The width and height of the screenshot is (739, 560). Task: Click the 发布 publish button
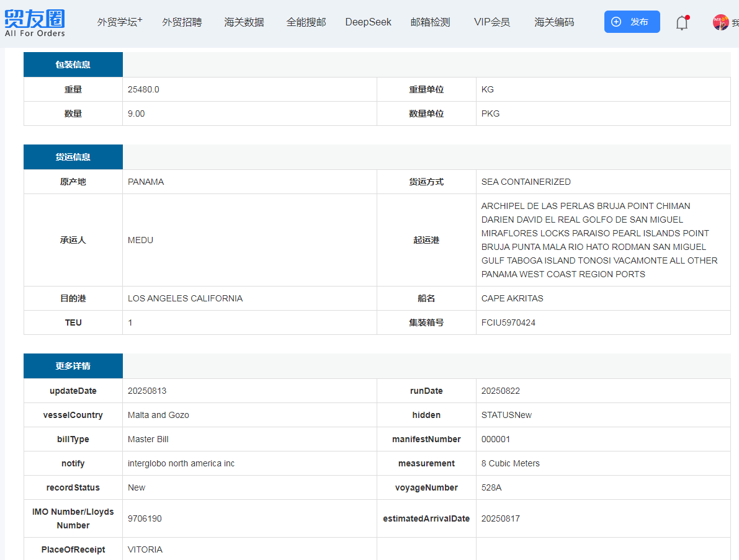(632, 22)
